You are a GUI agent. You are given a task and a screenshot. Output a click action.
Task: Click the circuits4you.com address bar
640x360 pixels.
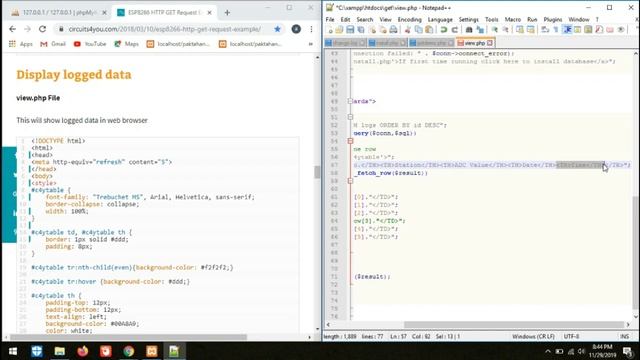click(164, 29)
